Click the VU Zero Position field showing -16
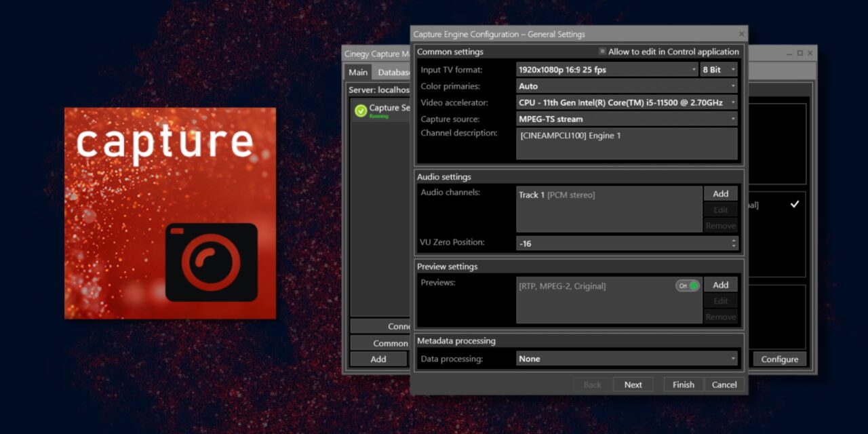This screenshot has height=434, width=868. pyautogui.click(x=610, y=243)
